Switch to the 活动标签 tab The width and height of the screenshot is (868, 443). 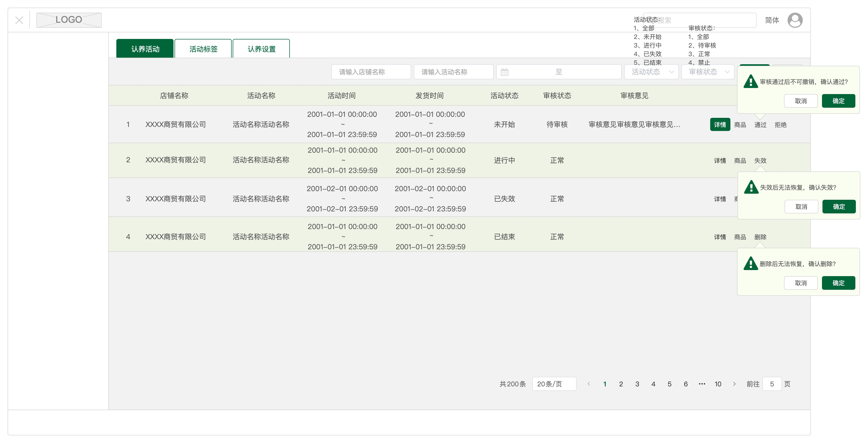[x=203, y=49]
